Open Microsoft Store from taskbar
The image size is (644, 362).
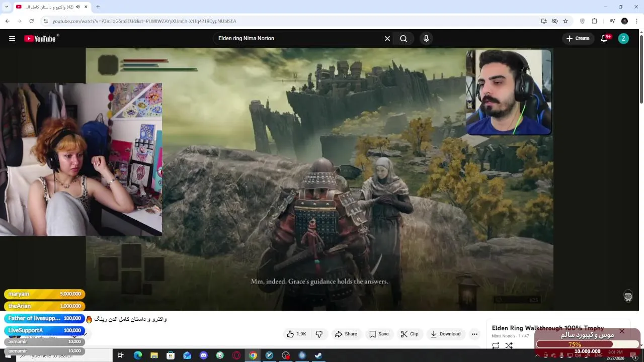171,355
